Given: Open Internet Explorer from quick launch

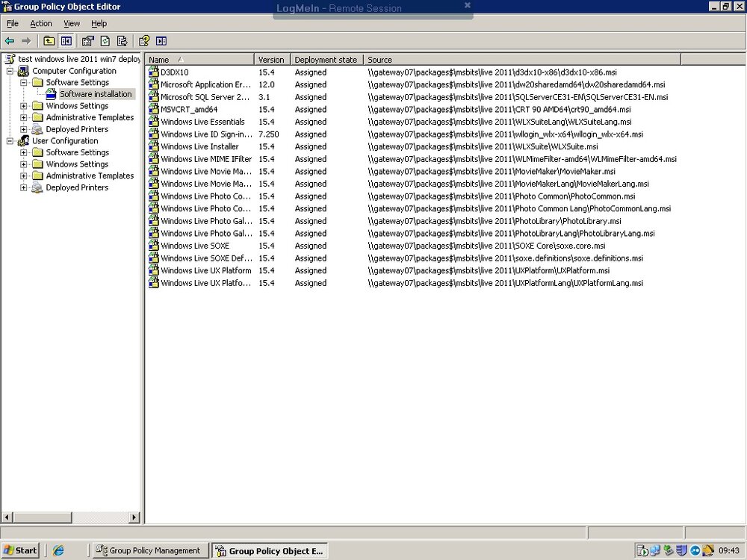Looking at the screenshot, I should point(58,550).
